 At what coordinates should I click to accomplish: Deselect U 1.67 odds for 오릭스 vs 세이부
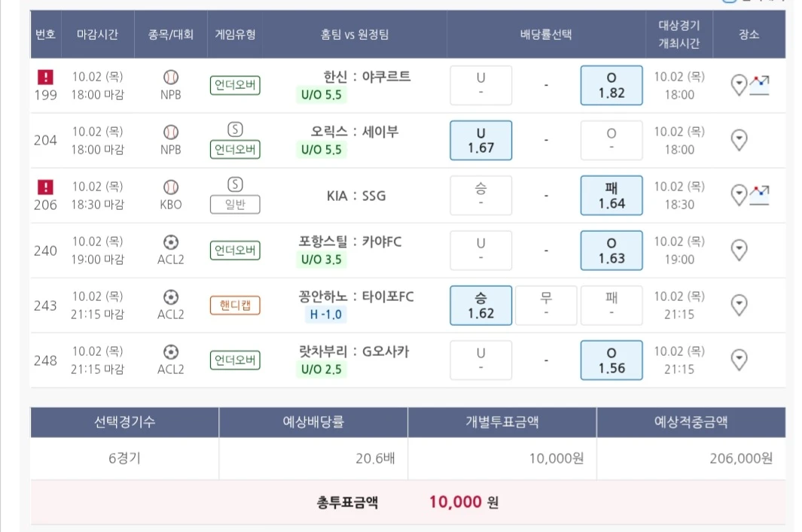(x=480, y=140)
